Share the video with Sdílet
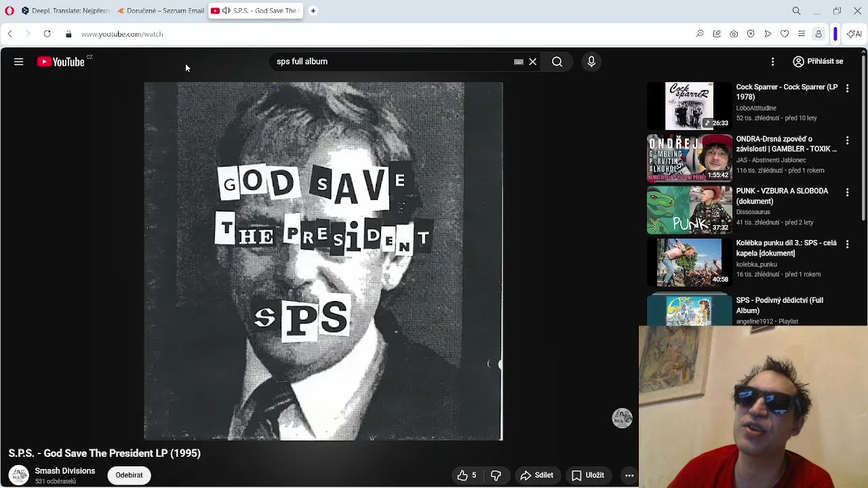868x488 pixels. click(536, 475)
